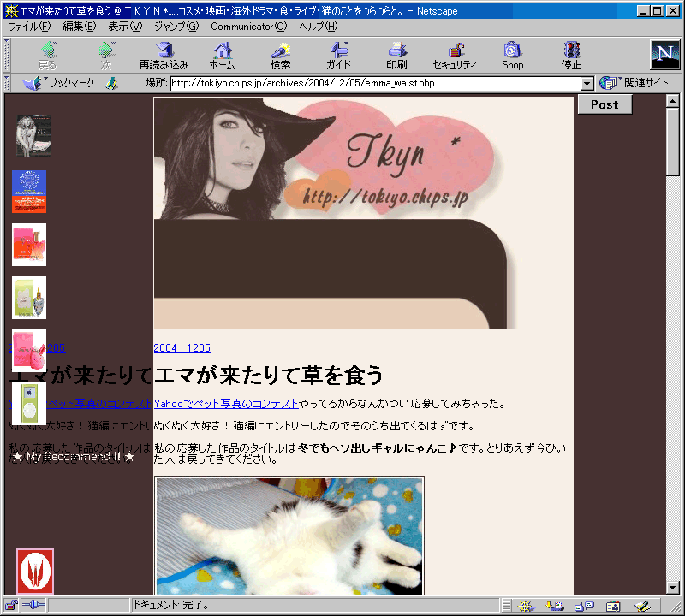Click the Netscape N logo

point(665,55)
